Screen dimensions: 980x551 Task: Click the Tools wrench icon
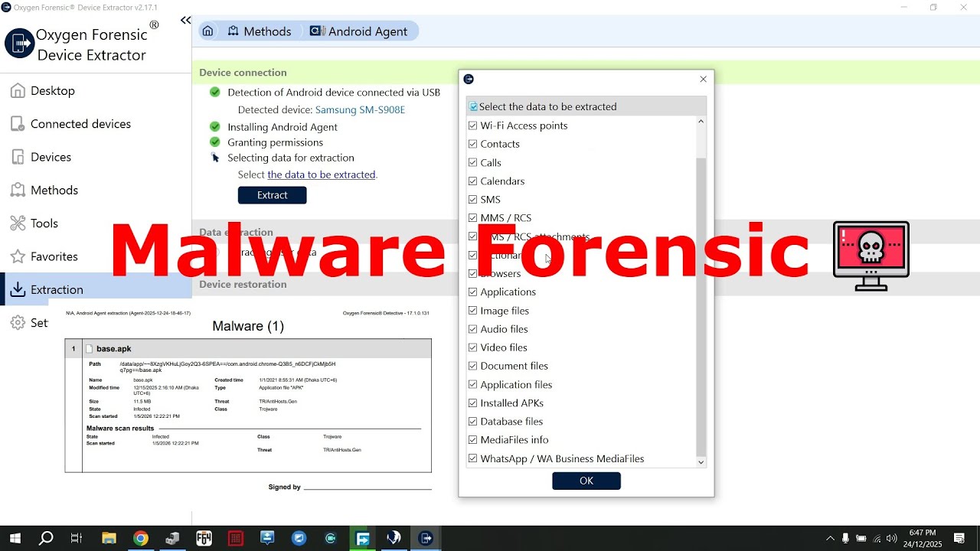pyautogui.click(x=18, y=223)
